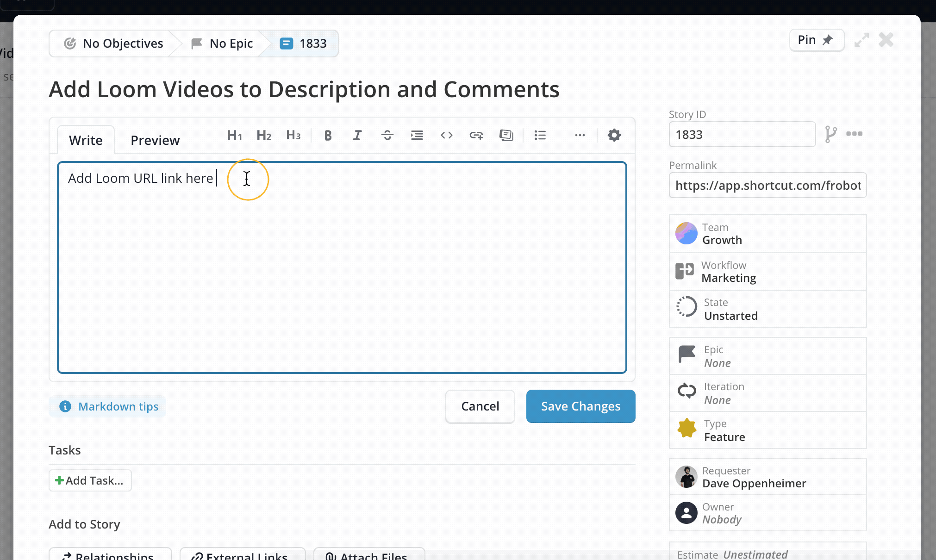Apply italic formatting

pos(357,135)
